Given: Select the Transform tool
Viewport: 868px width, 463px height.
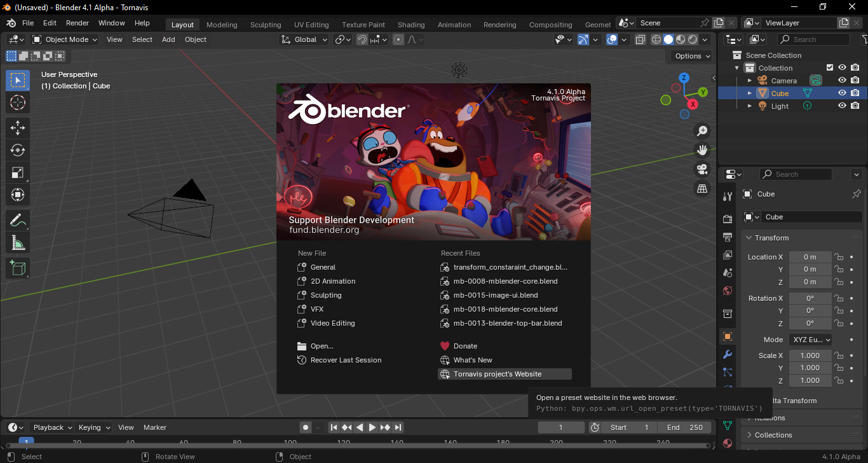Looking at the screenshot, I should tap(18, 195).
